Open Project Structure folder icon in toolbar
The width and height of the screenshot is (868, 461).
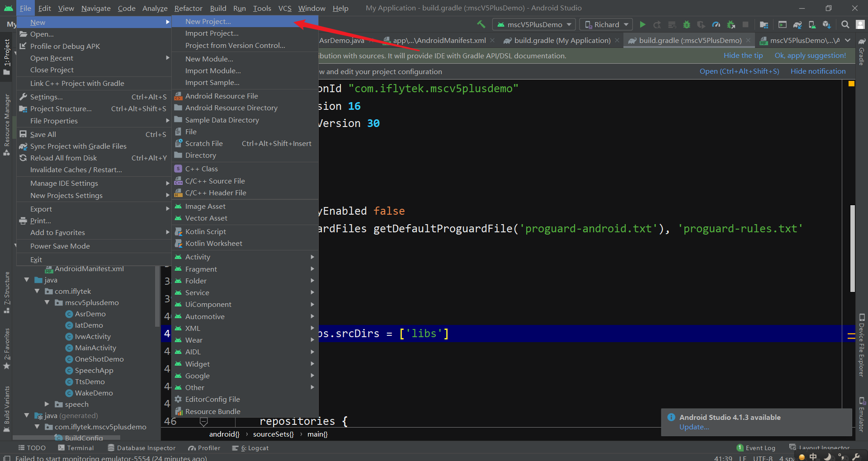(764, 24)
